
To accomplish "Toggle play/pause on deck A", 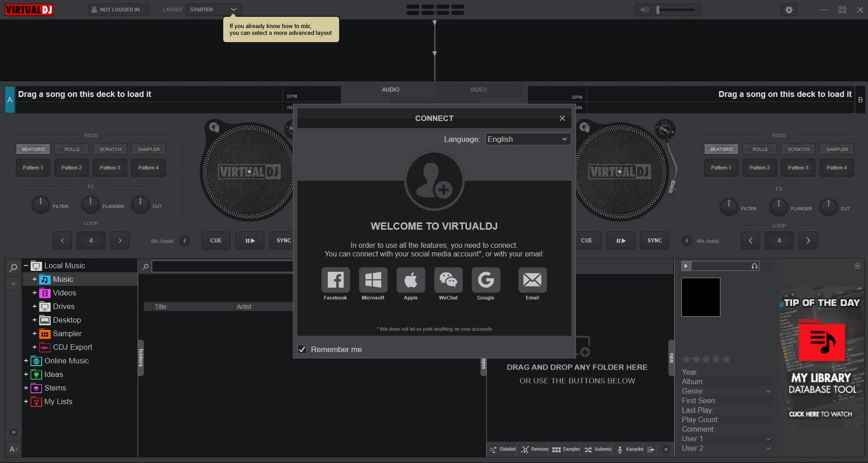I will point(250,241).
